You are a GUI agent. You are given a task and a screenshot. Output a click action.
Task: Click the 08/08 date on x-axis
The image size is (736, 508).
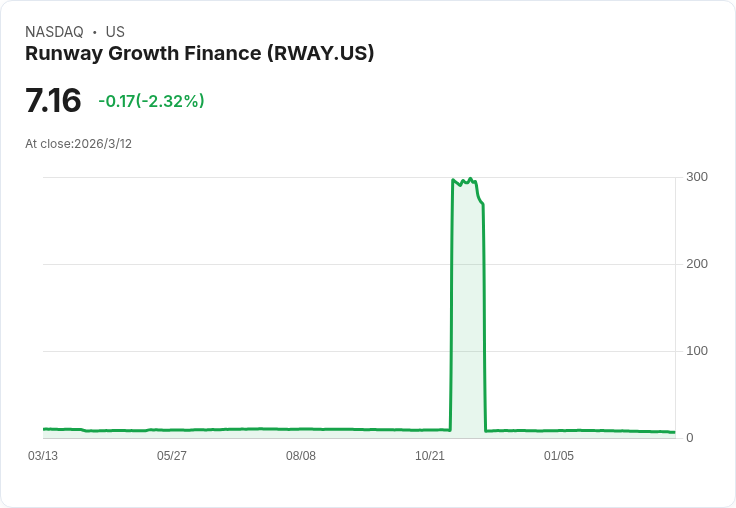[x=301, y=456]
